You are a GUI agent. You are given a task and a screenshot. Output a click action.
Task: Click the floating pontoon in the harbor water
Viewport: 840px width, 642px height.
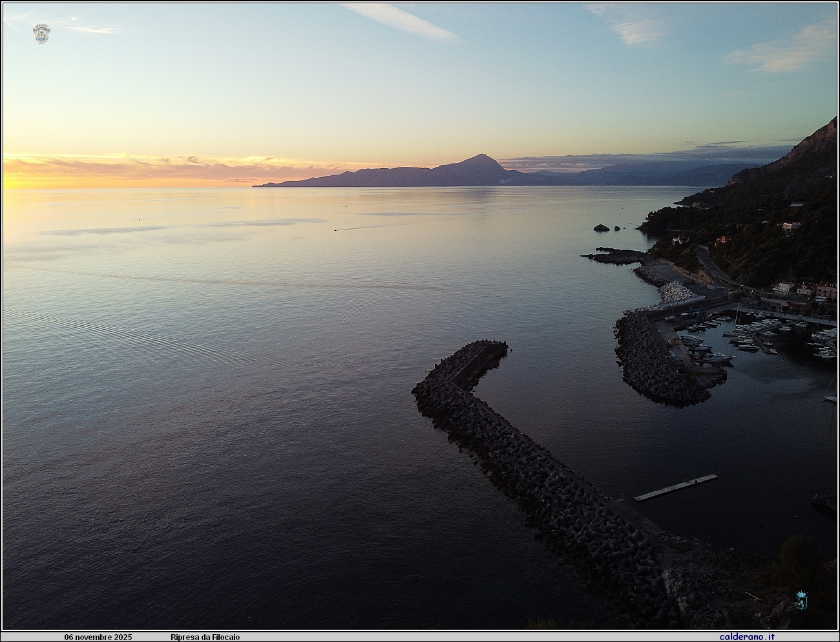[675, 487]
